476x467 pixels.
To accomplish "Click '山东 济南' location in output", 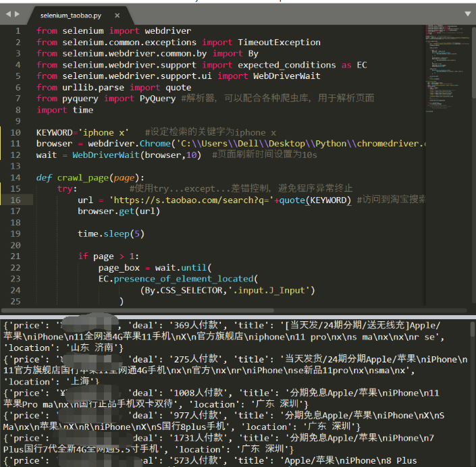I will point(92,348).
